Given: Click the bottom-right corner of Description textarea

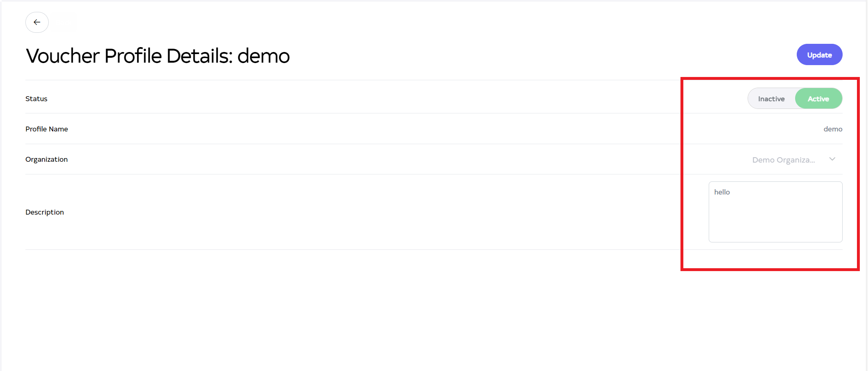Looking at the screenshot, I should 841,240.
